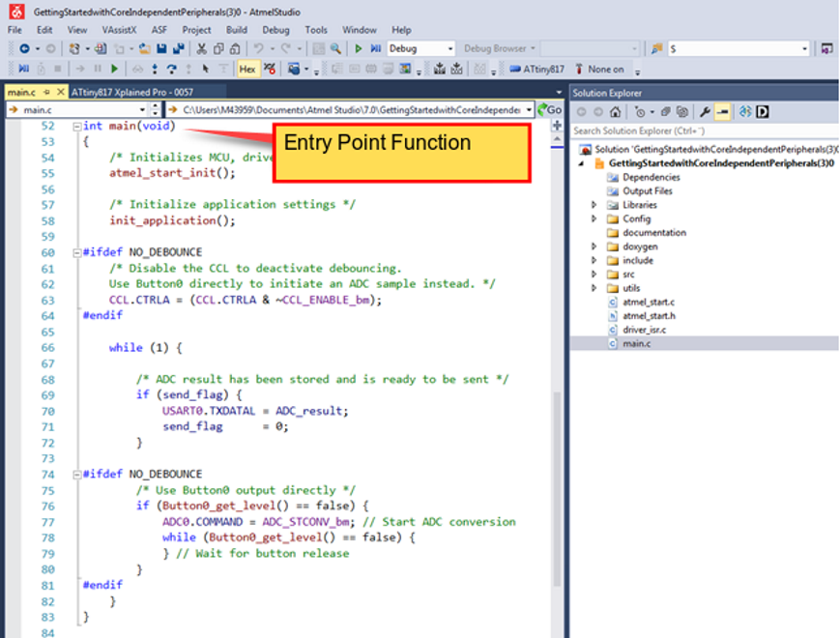This screenshot has width=840, height=638.
Task: Pin the main.c tab
Action: pos(46,92)
